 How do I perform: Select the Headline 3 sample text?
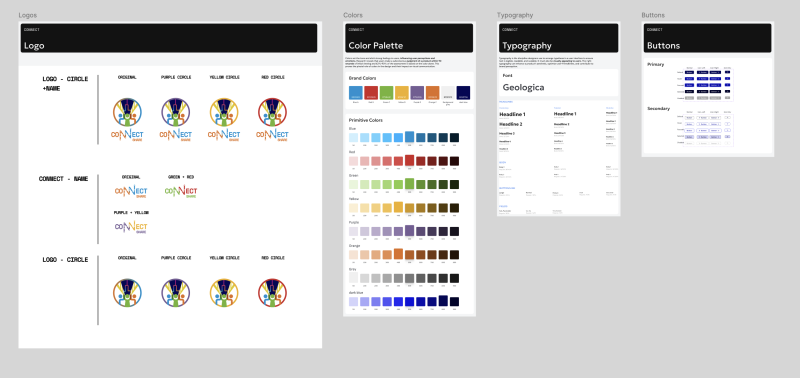tap(507, 133)
